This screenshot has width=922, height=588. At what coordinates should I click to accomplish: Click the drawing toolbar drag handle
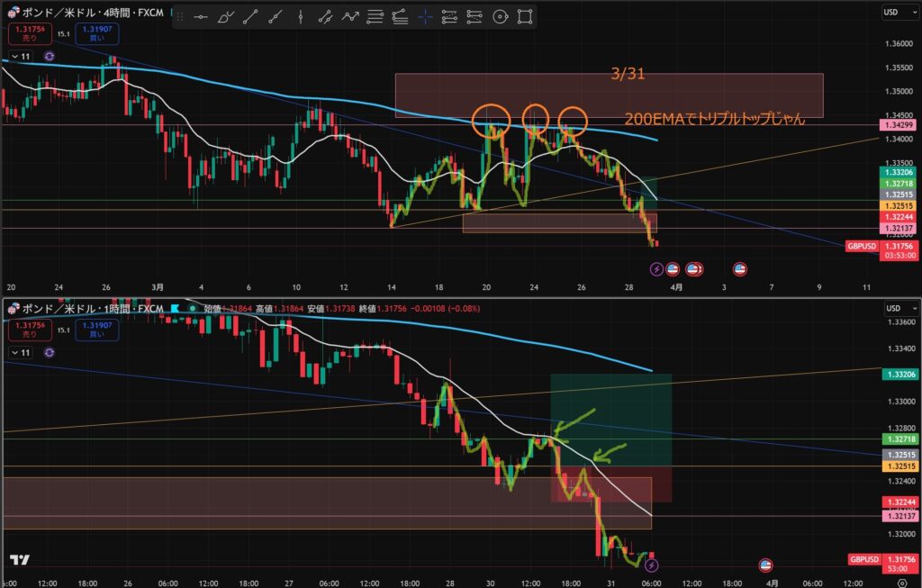[182, 16]
